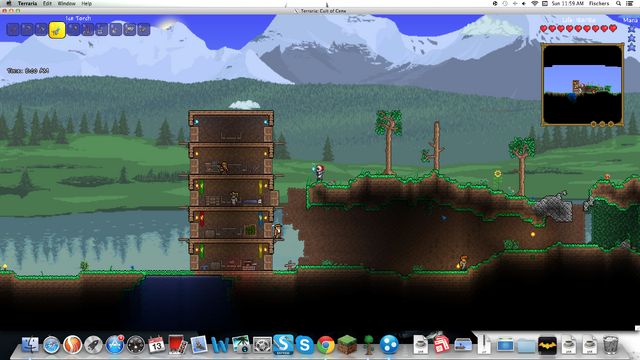640x360 pixels.
Task: Open Skype in the Dock
Action: coord(304,345)
